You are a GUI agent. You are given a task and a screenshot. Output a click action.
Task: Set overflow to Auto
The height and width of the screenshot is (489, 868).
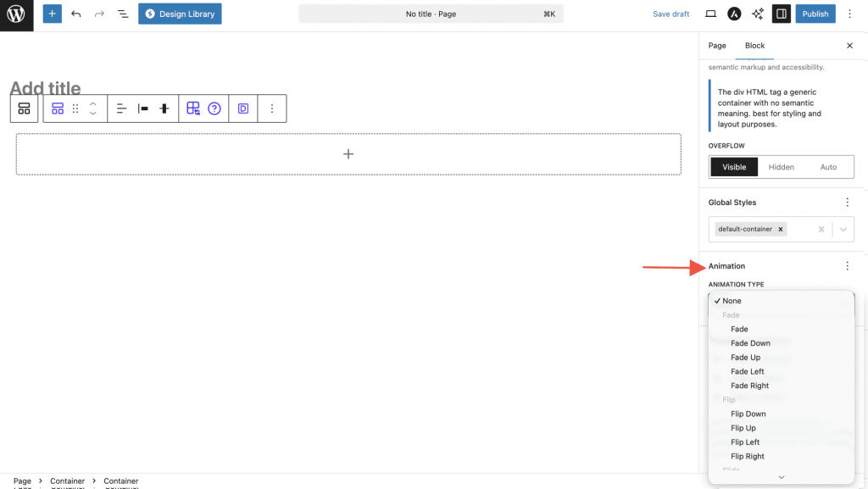pyautogui.click(x=828, y=167)
